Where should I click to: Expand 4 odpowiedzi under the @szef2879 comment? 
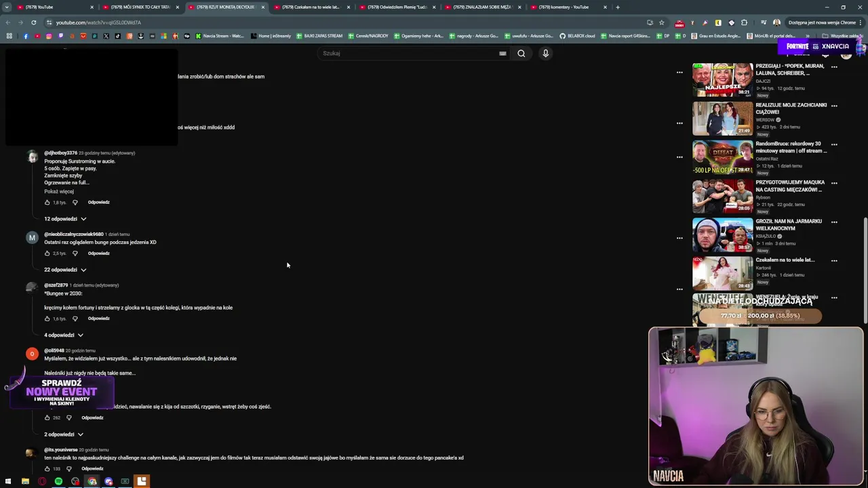click(64, 335)
